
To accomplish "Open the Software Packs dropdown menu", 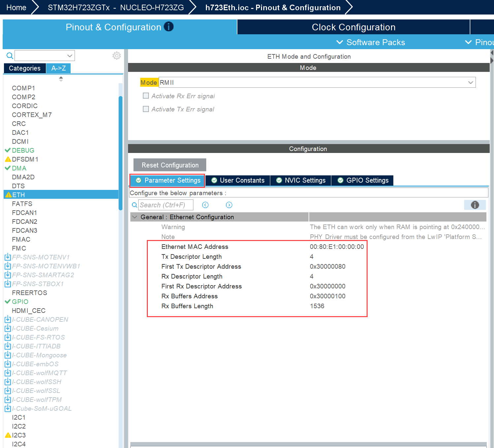I will (x=371, y=42).
